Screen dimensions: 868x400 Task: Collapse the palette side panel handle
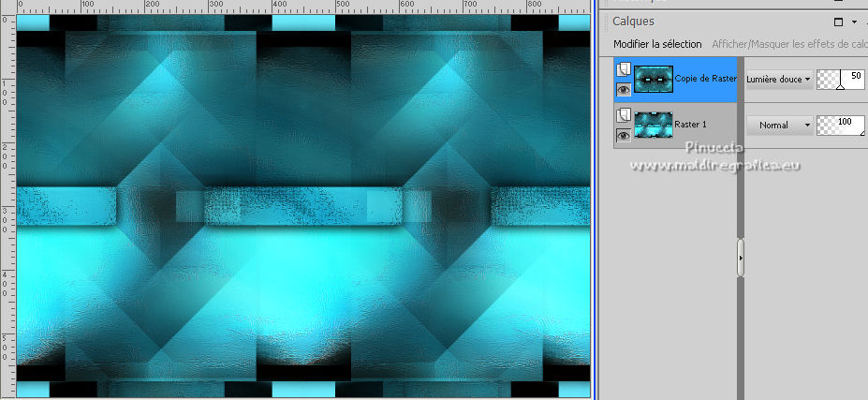tap(741, 258)
